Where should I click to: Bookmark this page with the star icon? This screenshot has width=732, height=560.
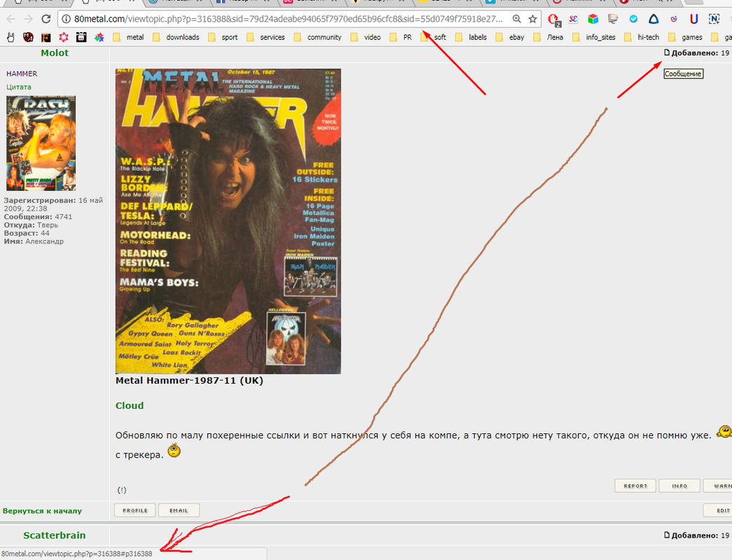click(x=532, y=19)
